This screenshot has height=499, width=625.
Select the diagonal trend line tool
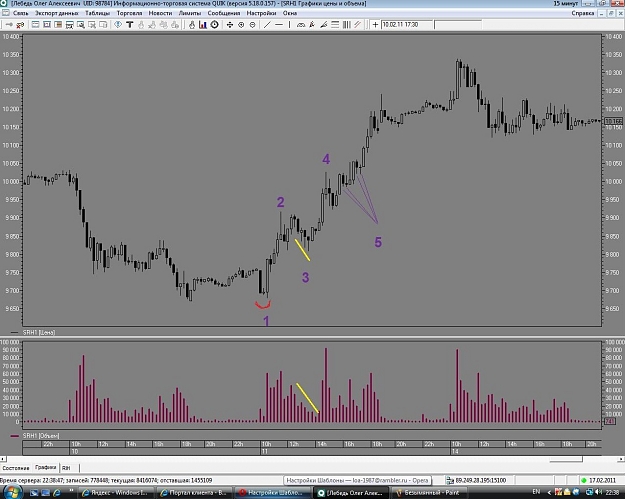[x=267, y=25]
